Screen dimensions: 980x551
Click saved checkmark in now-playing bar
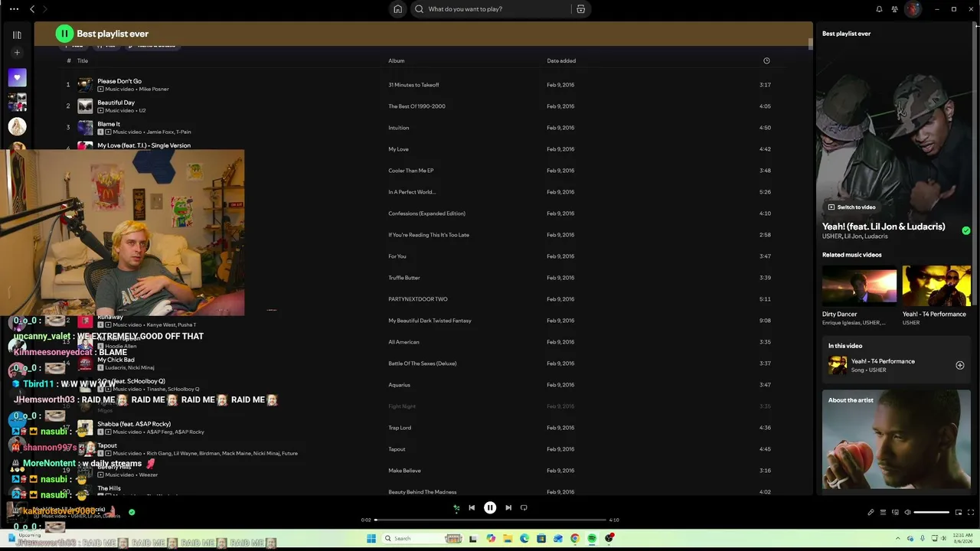click(x=132, y=512)
